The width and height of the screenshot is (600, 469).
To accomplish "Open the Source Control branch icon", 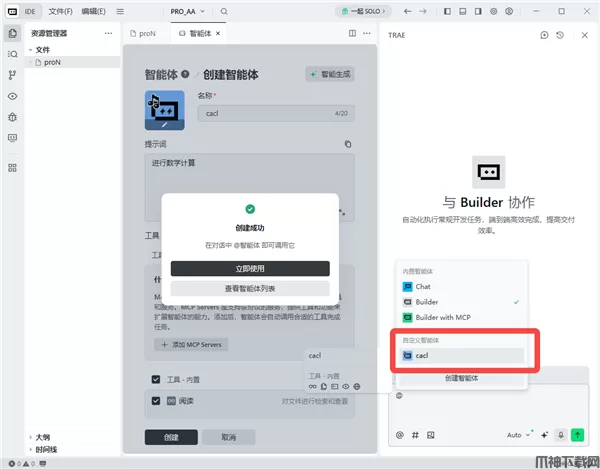I will [x=12, y=75].
